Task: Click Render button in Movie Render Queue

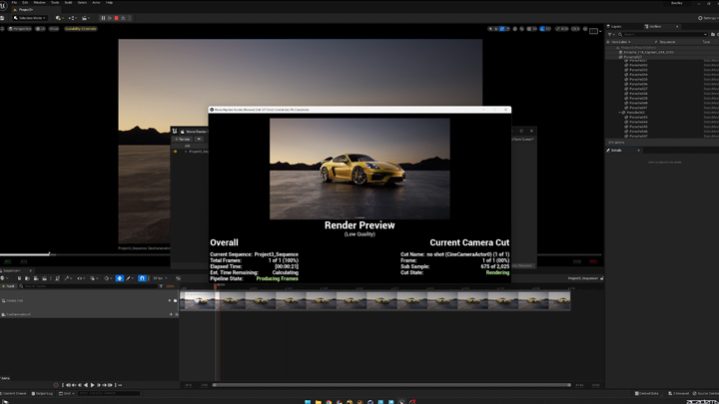Action: (183, 139)
